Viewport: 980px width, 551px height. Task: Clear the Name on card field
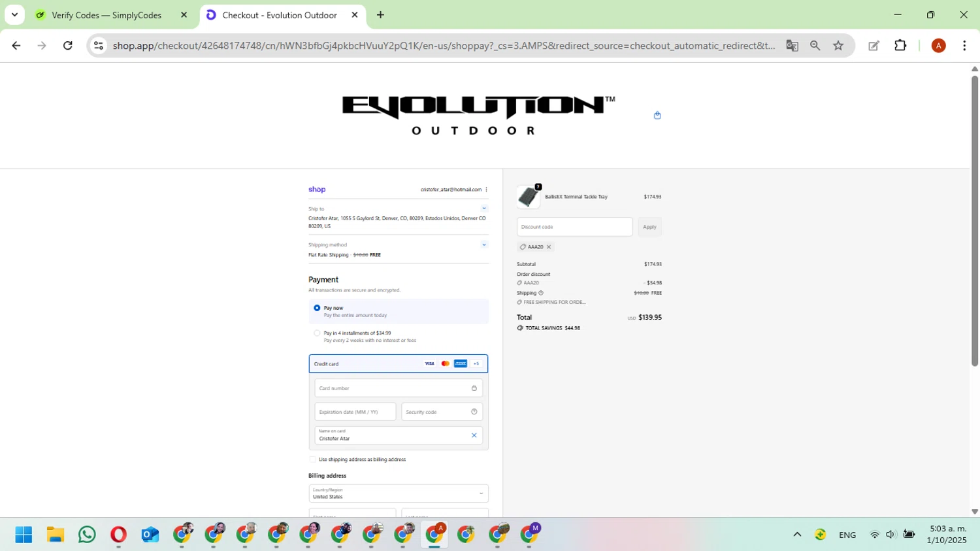tap(474, 435)
